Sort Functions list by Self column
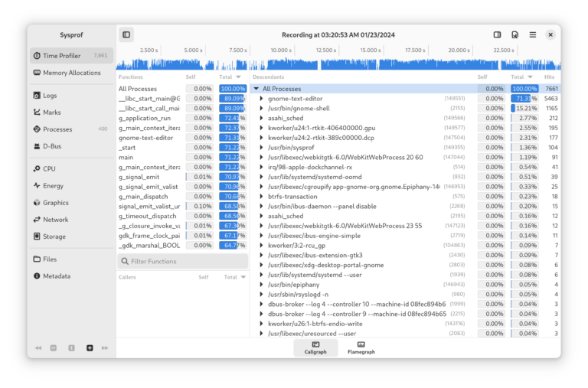 [x=191, y=77]
